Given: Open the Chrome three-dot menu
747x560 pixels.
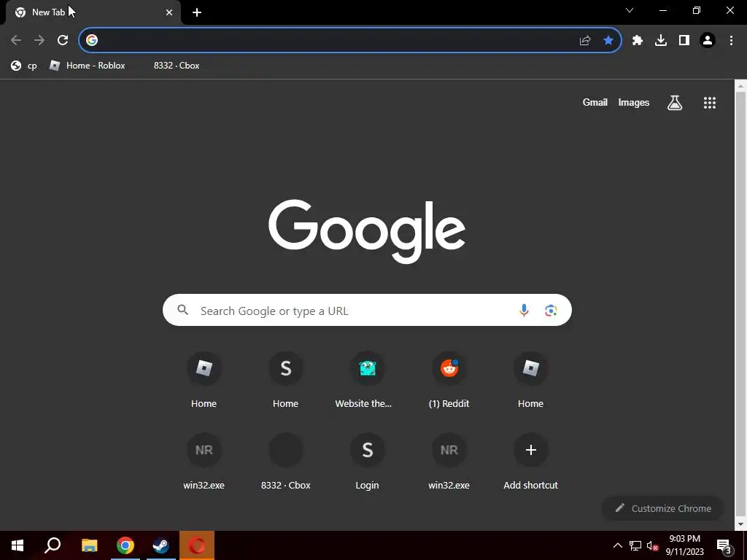Looking at the screenshot, I should click(x=731, y=40).
